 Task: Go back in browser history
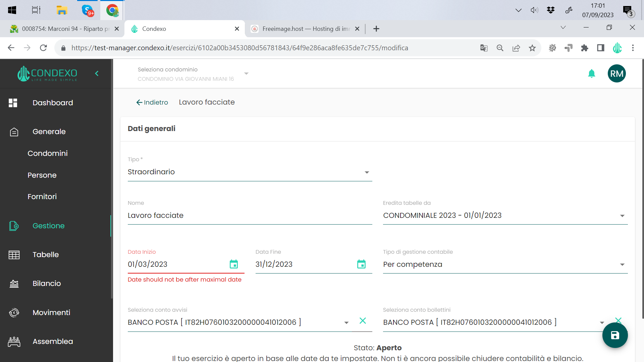pos(11,48)
